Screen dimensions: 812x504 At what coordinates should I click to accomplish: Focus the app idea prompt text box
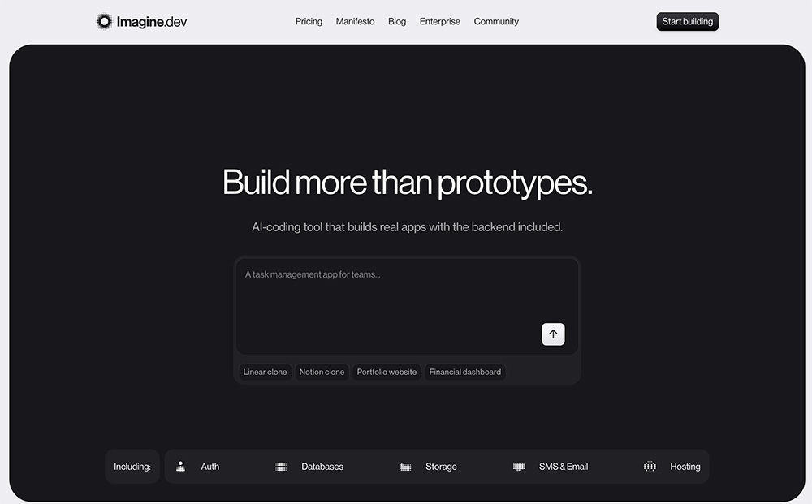[390, 300]
